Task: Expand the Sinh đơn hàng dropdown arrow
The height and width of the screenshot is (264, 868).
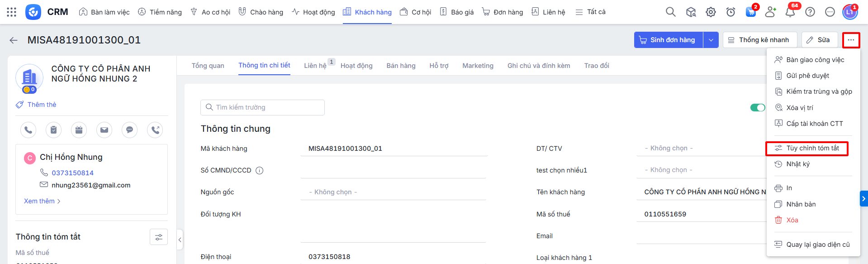Action: 711,40
